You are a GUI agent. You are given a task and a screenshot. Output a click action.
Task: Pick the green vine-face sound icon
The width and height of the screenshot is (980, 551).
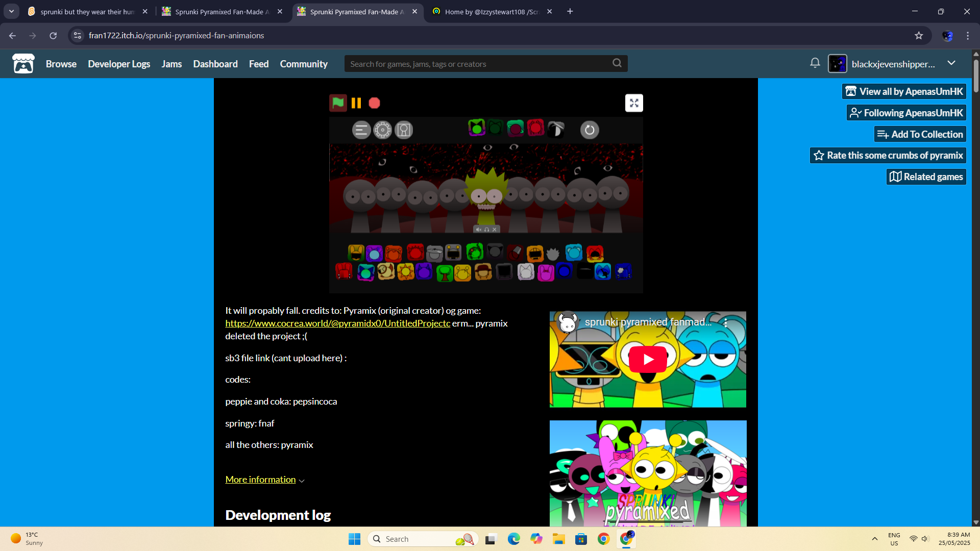coord(475,252)
